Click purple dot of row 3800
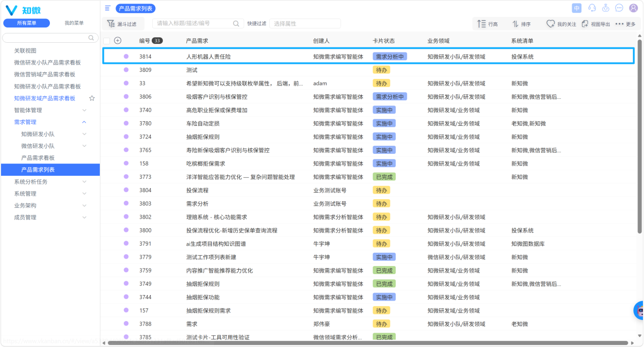This screenshot has width=644, height=347. pos(126,230)
